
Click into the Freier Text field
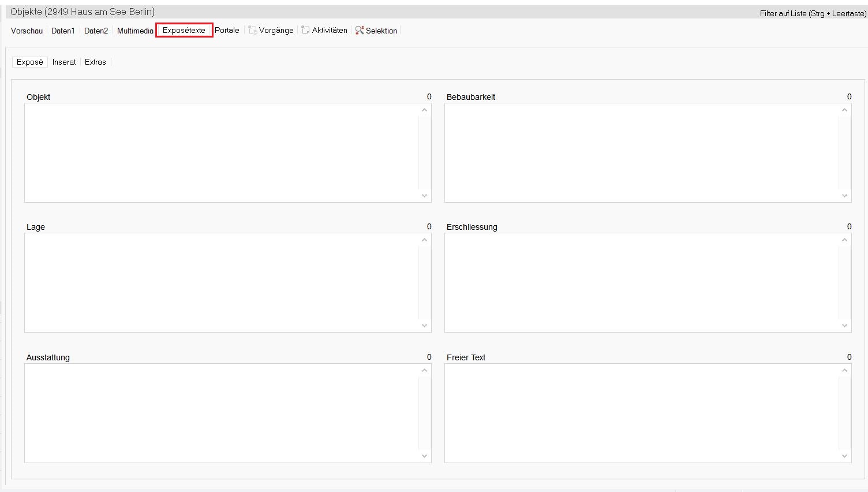pos(642,413)
